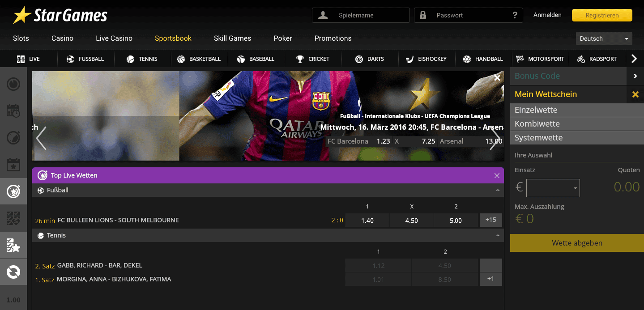Select the HANDBALL category
Image resolution: width=644 pixels, height=310 pixels.
[x=483, y=59]
